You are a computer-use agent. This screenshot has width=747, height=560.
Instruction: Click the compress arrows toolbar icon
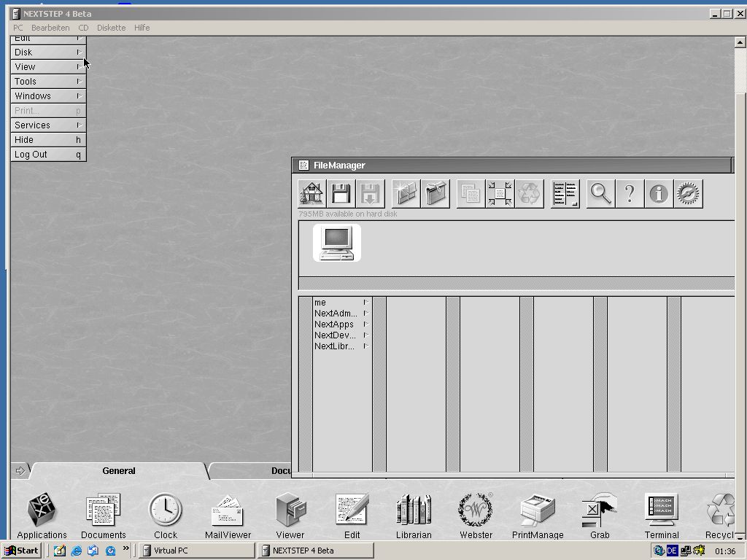(x=500, y=194)
